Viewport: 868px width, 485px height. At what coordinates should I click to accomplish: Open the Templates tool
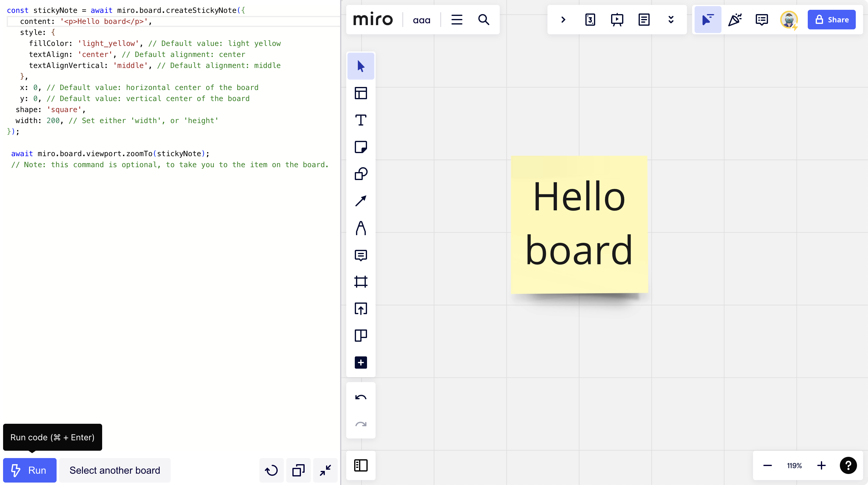pyautogui.click(x=361, y=93)
